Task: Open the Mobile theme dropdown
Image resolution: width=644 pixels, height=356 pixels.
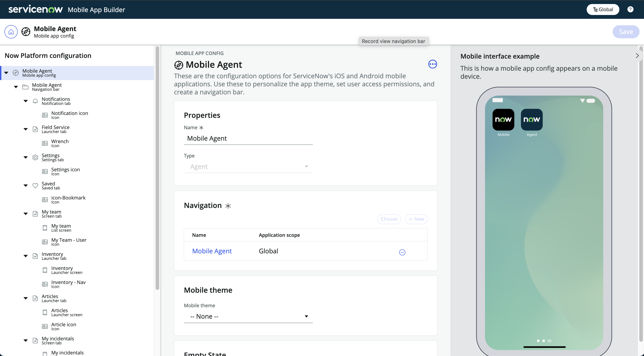Action: 248,317
